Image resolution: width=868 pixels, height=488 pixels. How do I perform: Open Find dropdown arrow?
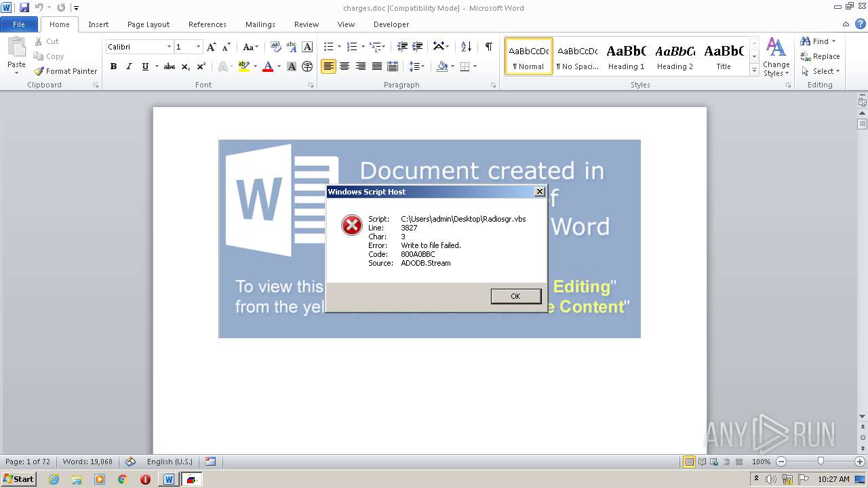(x=833, y=41)
